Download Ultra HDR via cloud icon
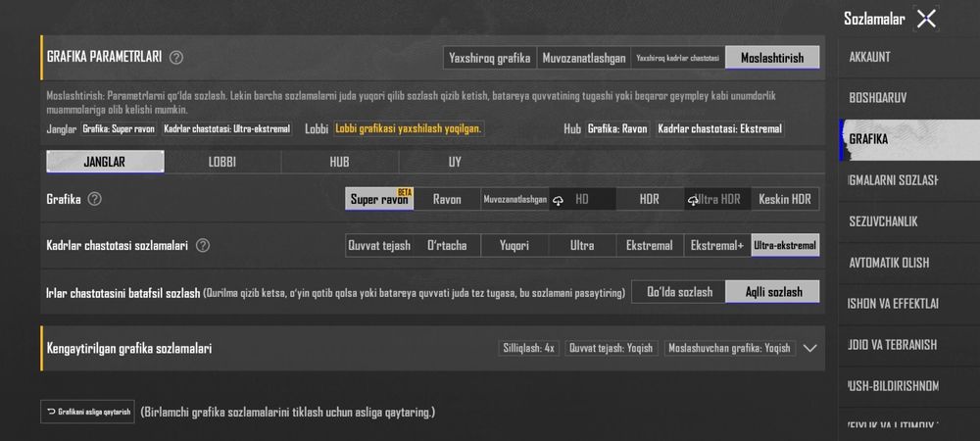This screenshot has height=441, width=980. coord(693,200)
